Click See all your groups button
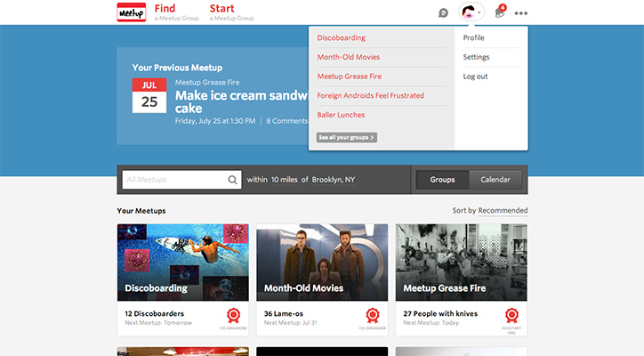 (x=347, y=137)
